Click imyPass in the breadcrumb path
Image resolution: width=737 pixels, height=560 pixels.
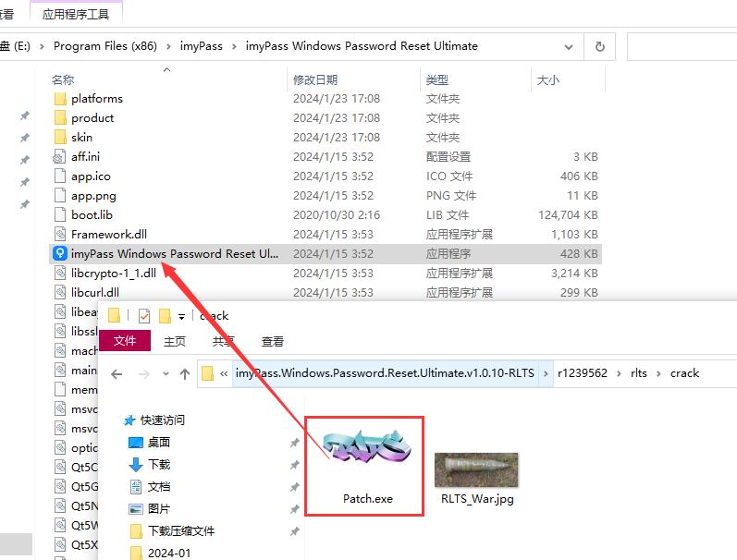click(202, 46)
